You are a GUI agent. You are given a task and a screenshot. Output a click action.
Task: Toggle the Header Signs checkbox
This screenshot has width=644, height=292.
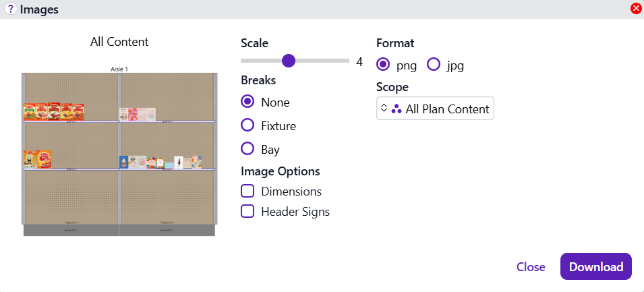(247, 212)
